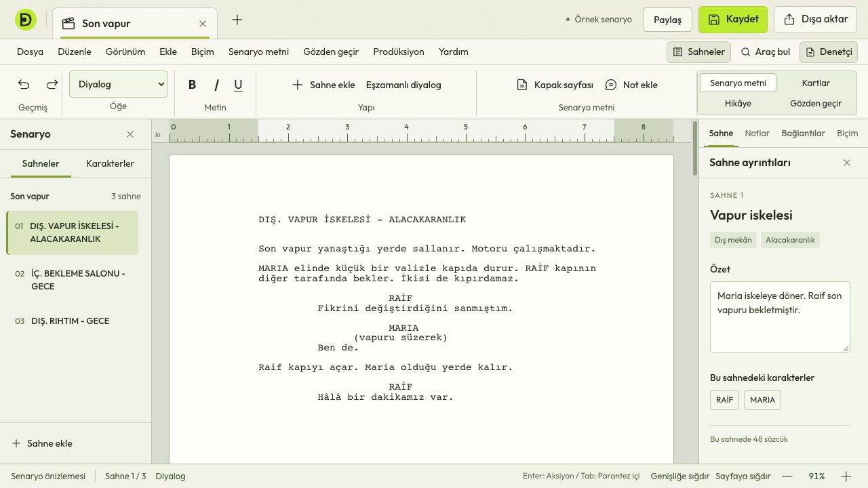Open Araç bul search
868x488 pixels.
coord(765,52)
